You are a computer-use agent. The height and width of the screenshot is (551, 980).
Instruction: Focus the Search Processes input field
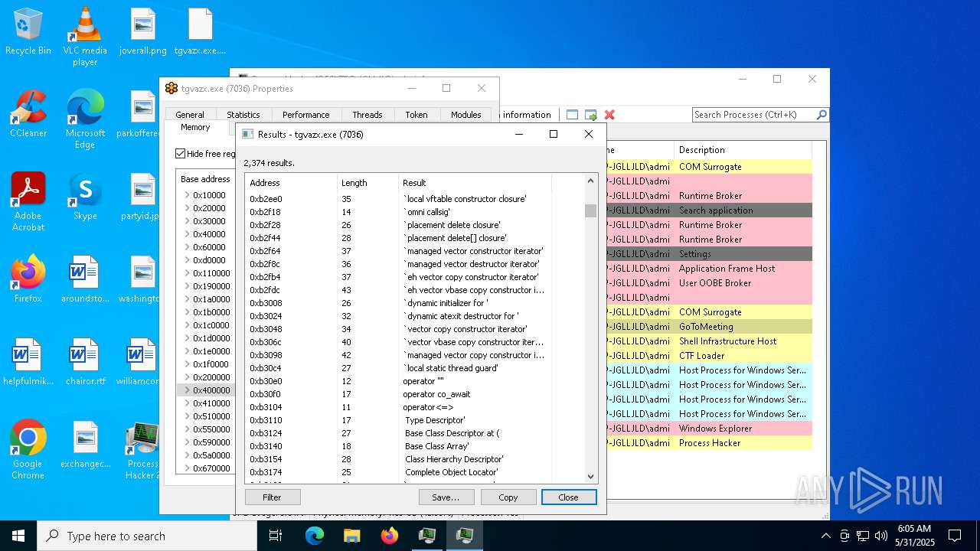[753, 115]
